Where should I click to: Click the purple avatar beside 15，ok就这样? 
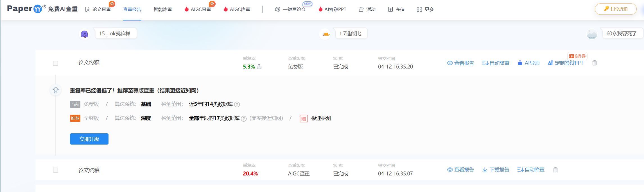84,34
